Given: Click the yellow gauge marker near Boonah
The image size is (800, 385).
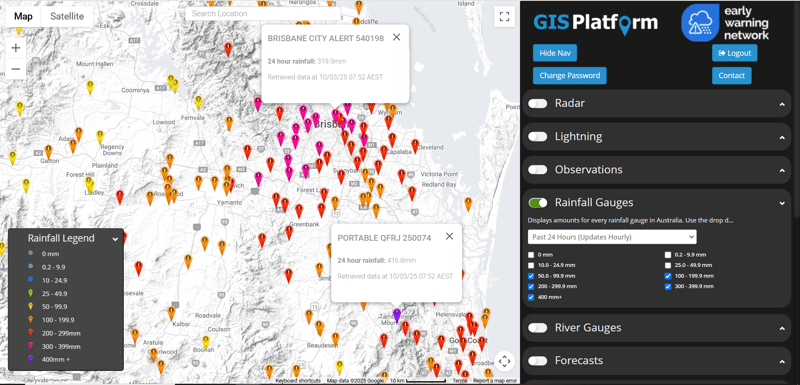Looking at the screenshot, I should tap(206, 342).
